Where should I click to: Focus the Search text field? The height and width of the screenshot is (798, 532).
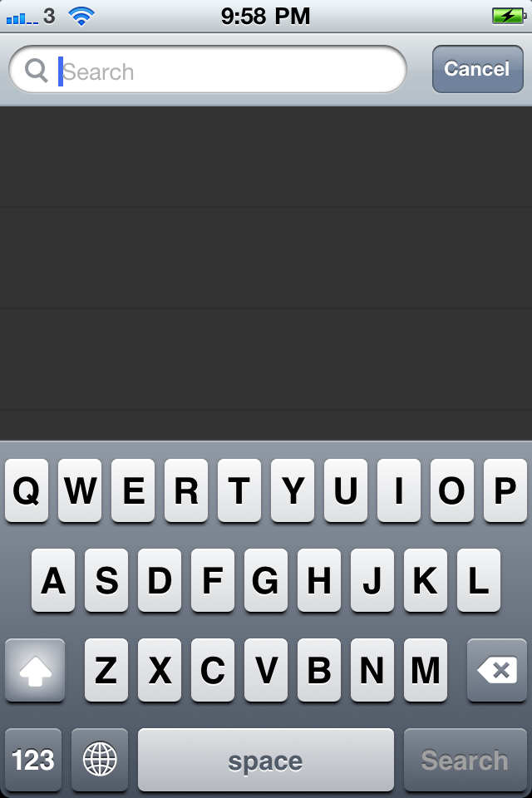click(208, 70)
